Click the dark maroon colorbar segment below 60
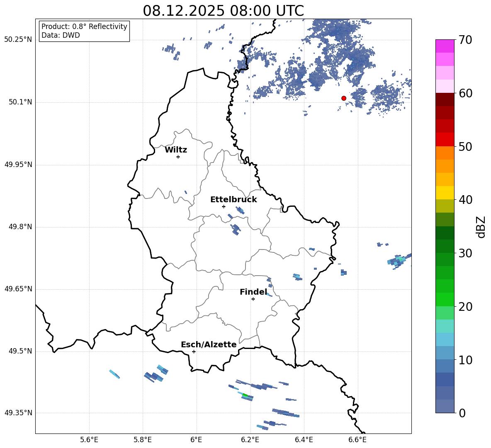 click(x=445, y=99)
